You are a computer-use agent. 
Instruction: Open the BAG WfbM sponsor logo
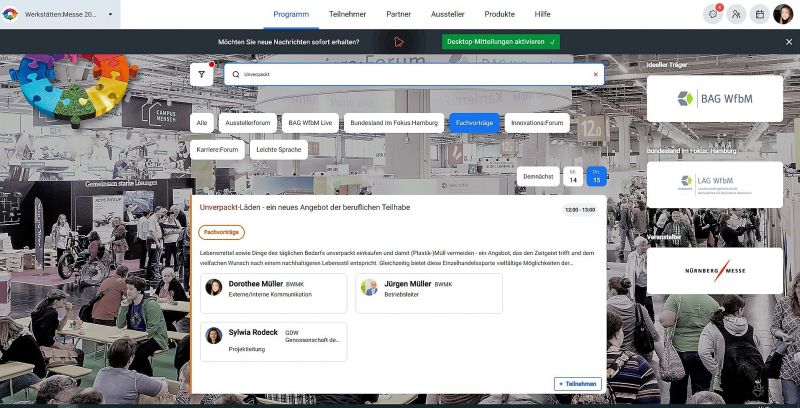(714, 98)
